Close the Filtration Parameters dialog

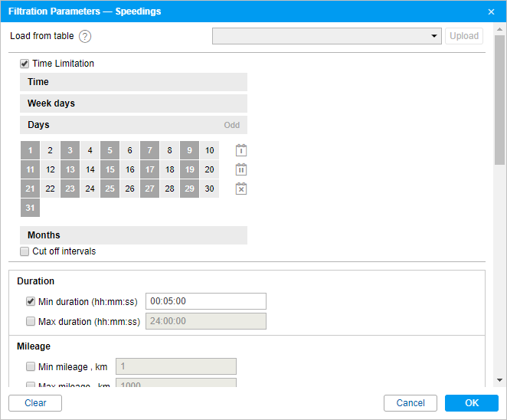point(491,11)
